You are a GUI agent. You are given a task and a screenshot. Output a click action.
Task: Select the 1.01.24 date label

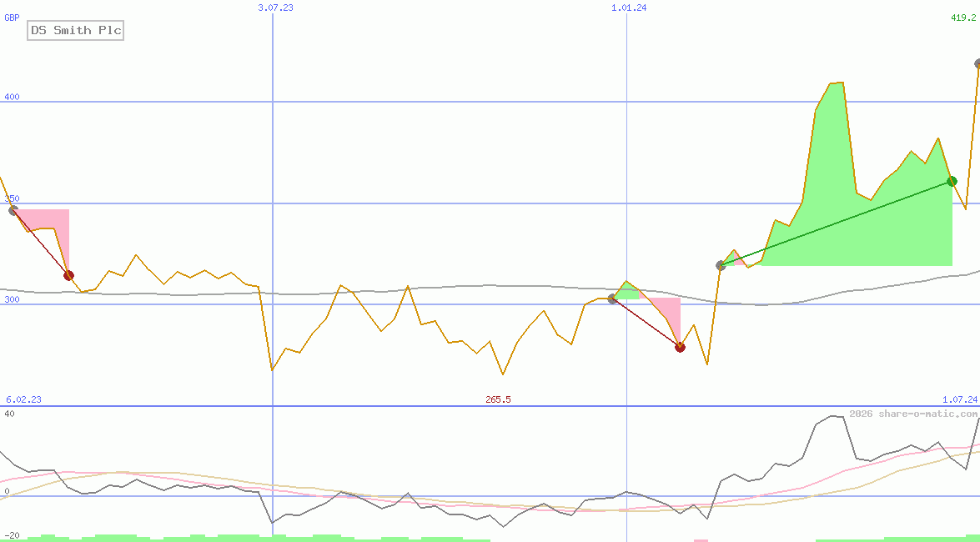tap(629, 8)
